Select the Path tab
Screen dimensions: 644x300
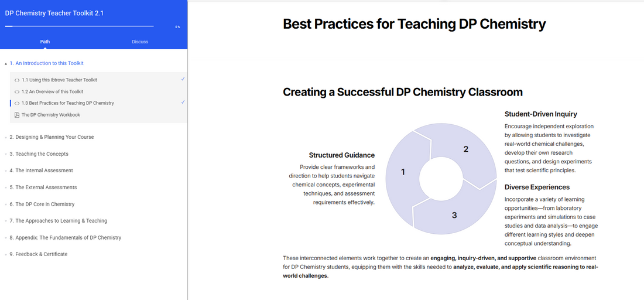pyautogui.click(x=45, y=42)
